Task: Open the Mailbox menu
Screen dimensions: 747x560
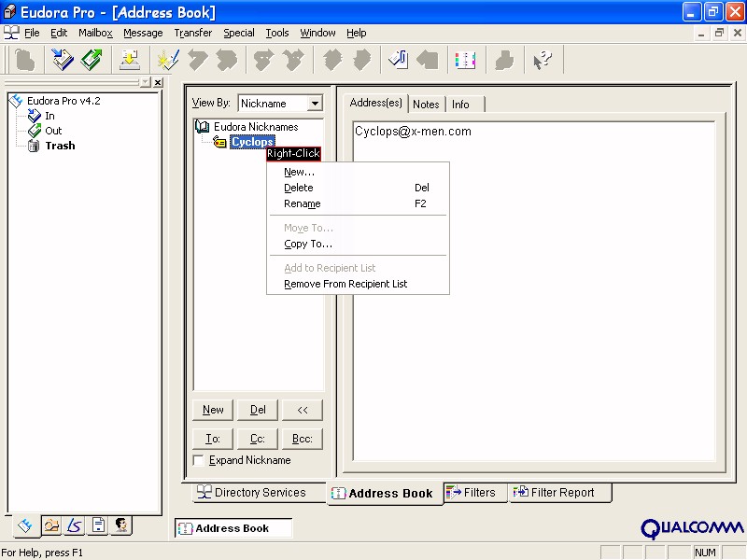Action: (96, 33)
